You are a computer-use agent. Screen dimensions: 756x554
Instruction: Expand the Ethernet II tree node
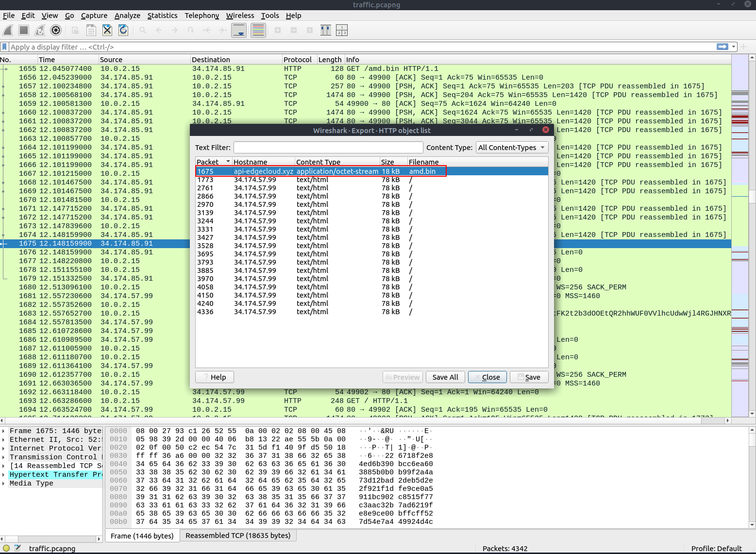tap(4, 439)
